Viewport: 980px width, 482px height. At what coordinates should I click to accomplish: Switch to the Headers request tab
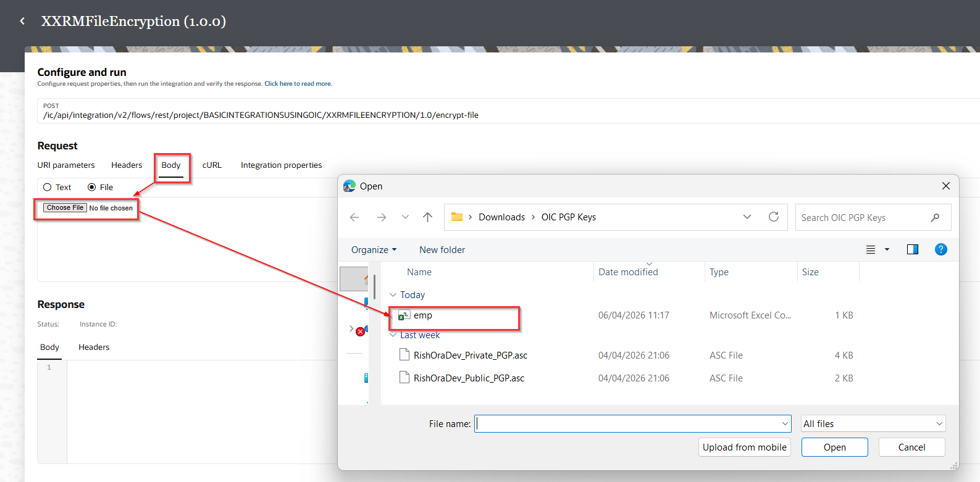tap(127, 165)
